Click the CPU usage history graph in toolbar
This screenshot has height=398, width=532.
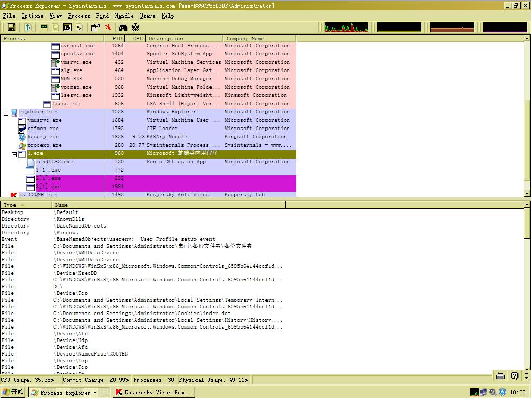346,27
